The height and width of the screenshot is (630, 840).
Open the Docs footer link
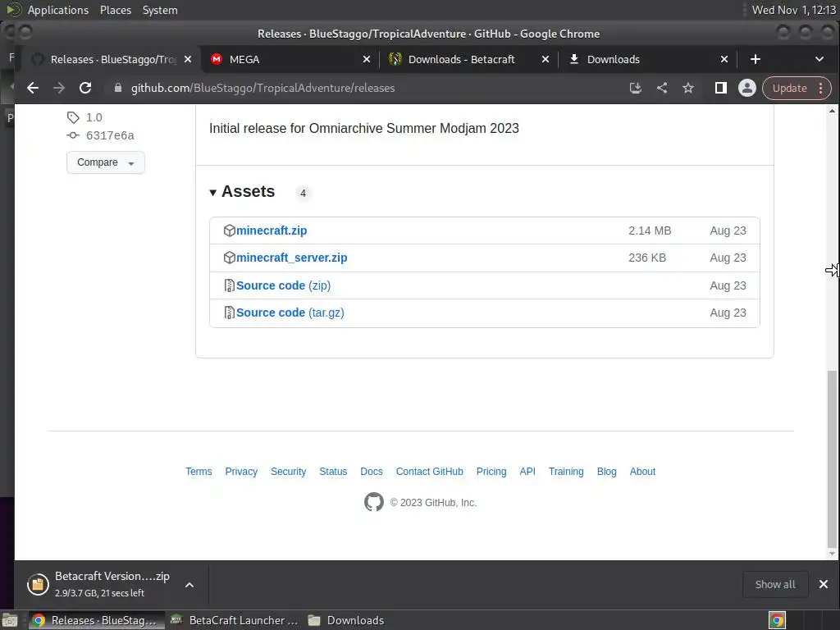[x=372, y=472]
